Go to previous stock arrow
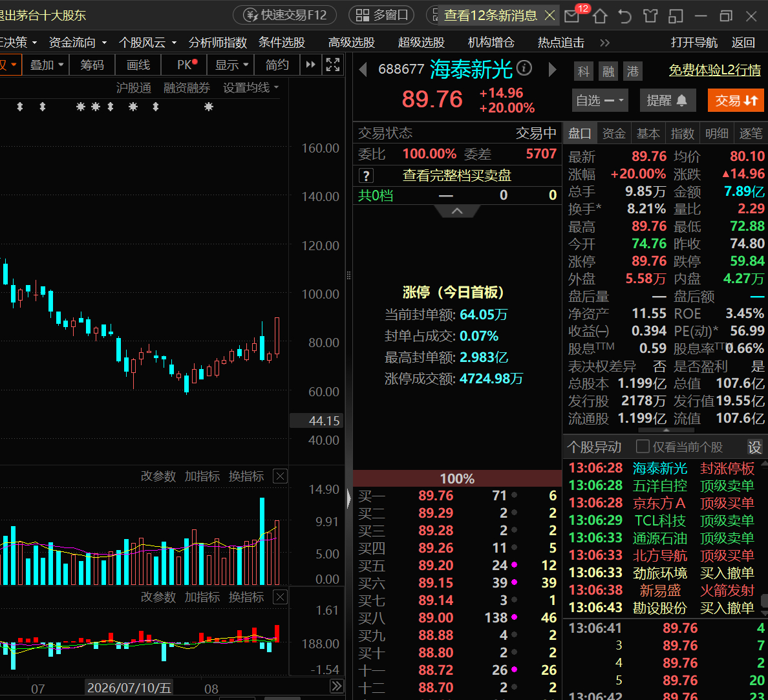 [363, 70]
